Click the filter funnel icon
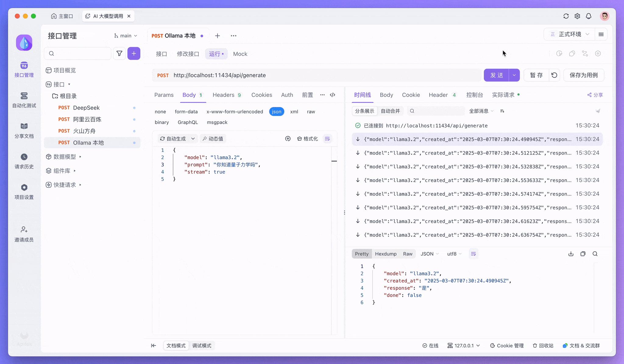Screen dimensions: 624x364 click(x=119, y=54)
